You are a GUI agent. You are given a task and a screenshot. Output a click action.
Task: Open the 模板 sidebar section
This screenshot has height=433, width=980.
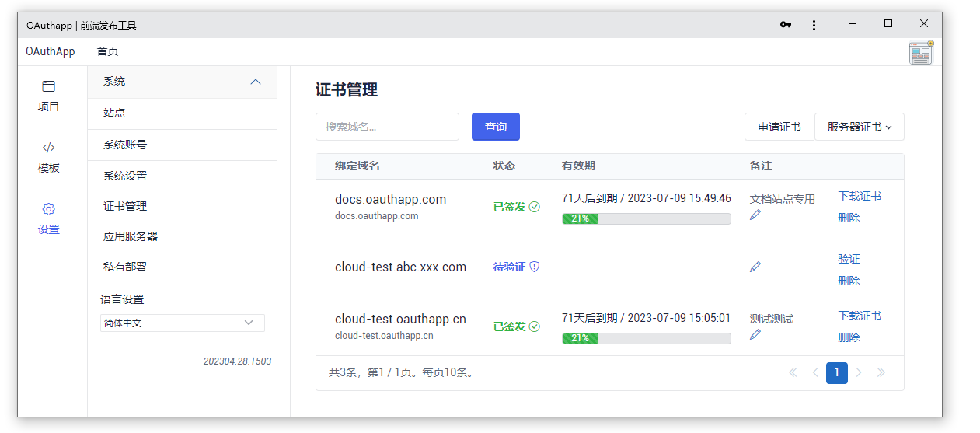48,157
